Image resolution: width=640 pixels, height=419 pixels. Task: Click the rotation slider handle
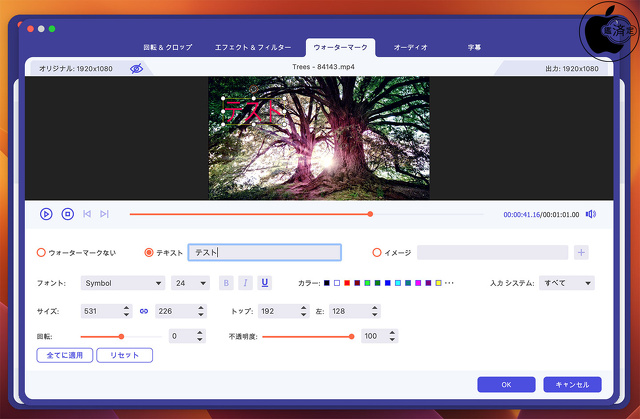tap(121, 337)
